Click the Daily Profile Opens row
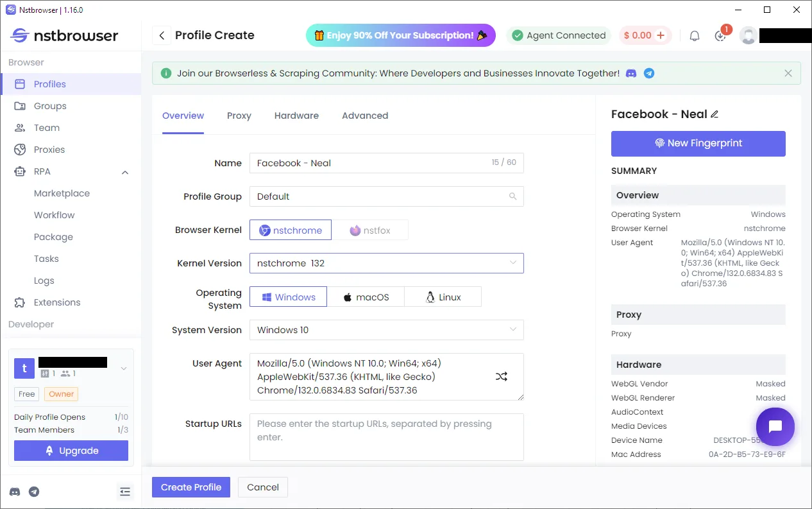The height and width of the screenshot is (509, 812). 71,417
